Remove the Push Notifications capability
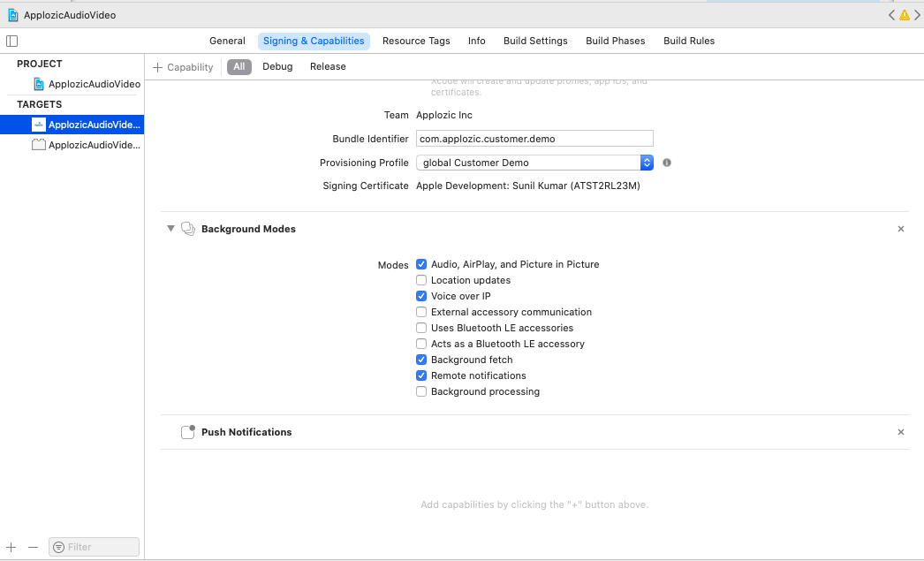 [x=900, y=432]
